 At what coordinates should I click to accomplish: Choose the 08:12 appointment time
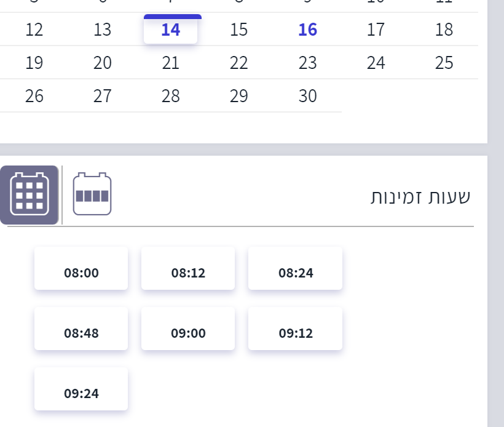pos(188,273)
